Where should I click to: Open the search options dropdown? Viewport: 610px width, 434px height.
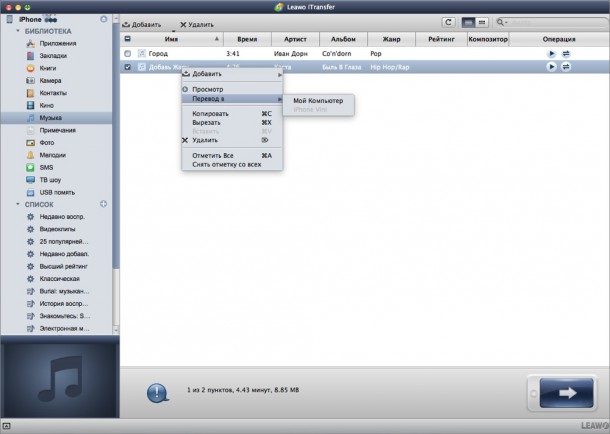click(x=502, y=23)
